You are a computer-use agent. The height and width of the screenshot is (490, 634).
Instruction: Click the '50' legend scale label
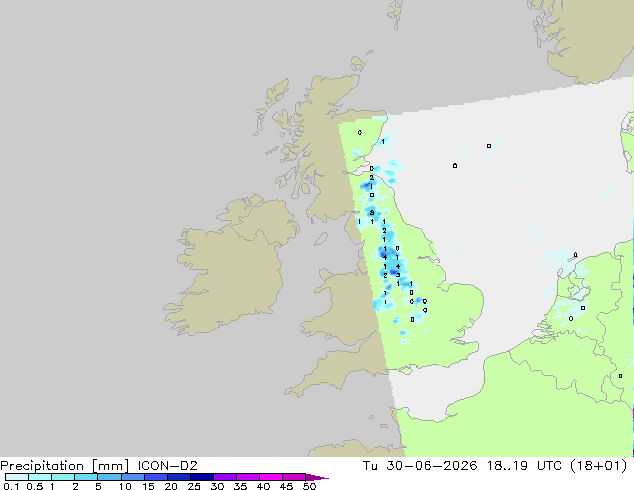coord(309,486)
